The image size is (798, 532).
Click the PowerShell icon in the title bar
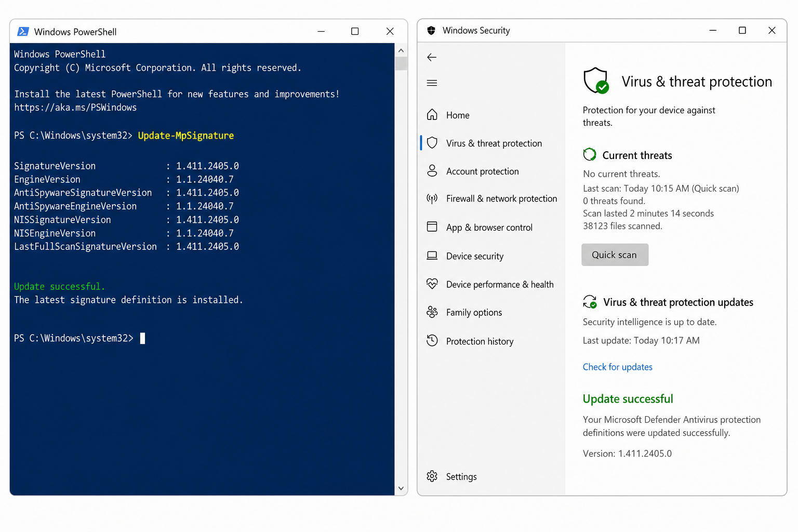[x=23, y=32]
